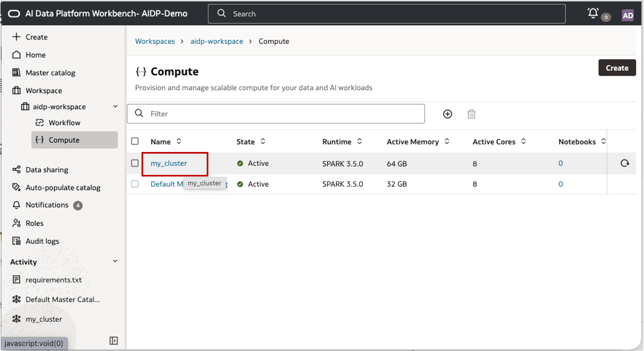
Task: Click into the Filter input field
Action: click(275, 114)
